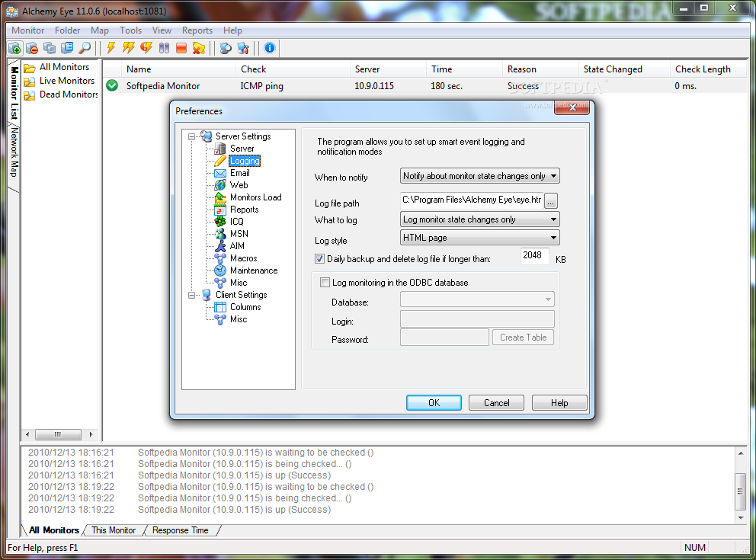The height and width of the screenshot is (560, 756).
Task: Click Cancel in Preferences dialog
Action: point(497,403)
